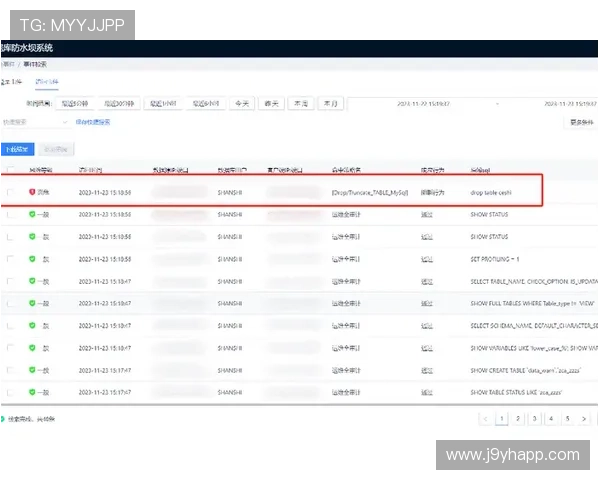Open the start date-time picker field
The height and width of the screenshot is (480, 600).
point(426,103)
